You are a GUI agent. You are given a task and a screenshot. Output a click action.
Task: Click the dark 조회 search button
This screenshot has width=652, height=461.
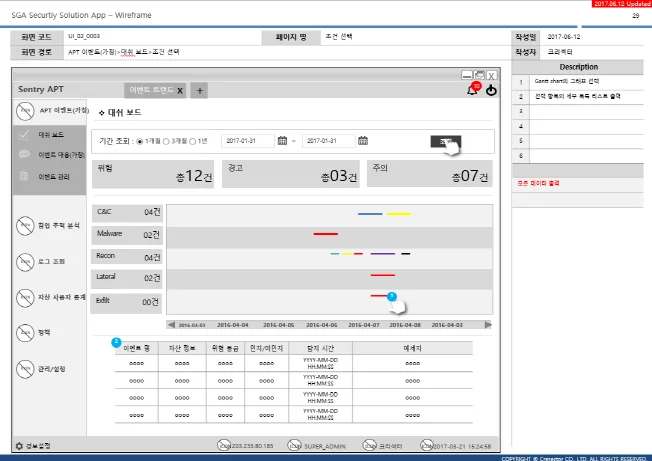(x=443, y=141)
